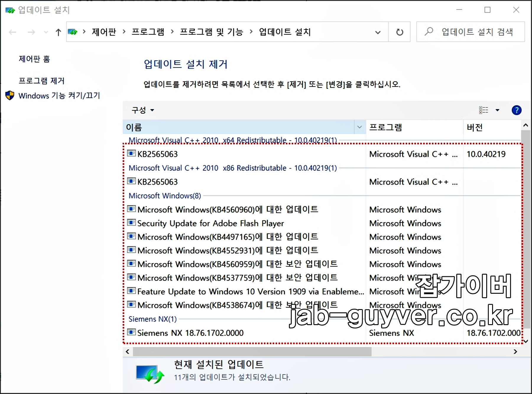The image size is (532, 394).
Task: Open the view options dropdown arrow
Action: coord(497,110)
